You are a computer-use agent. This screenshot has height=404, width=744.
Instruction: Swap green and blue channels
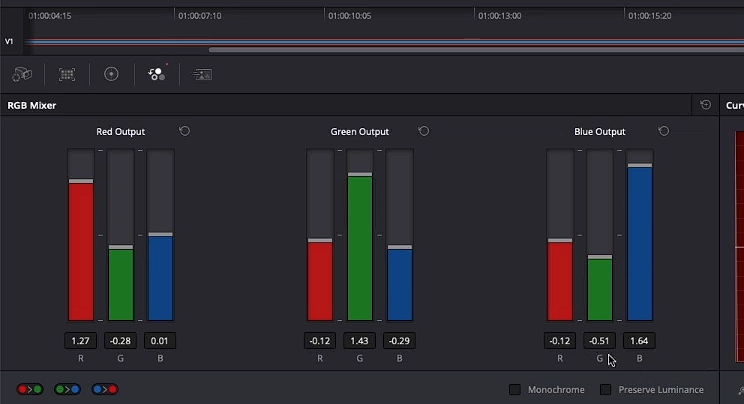[x=67, y=389]
